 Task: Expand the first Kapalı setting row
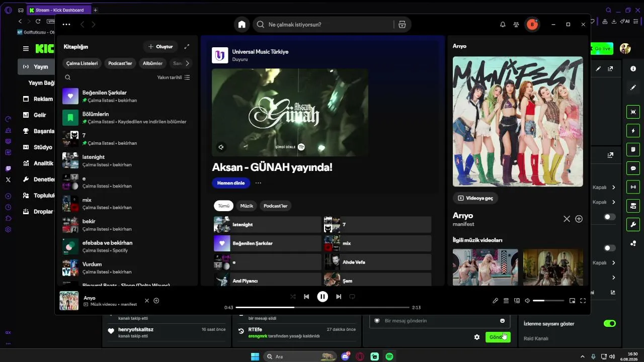pyautogui.click(x=604, y=187)
